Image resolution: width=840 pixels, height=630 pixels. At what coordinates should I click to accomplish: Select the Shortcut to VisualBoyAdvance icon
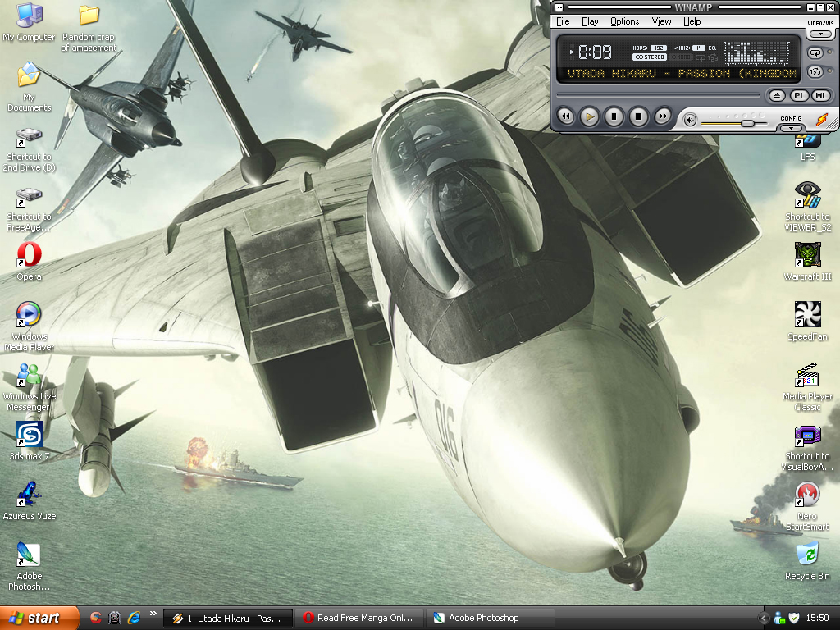point(807,449)
